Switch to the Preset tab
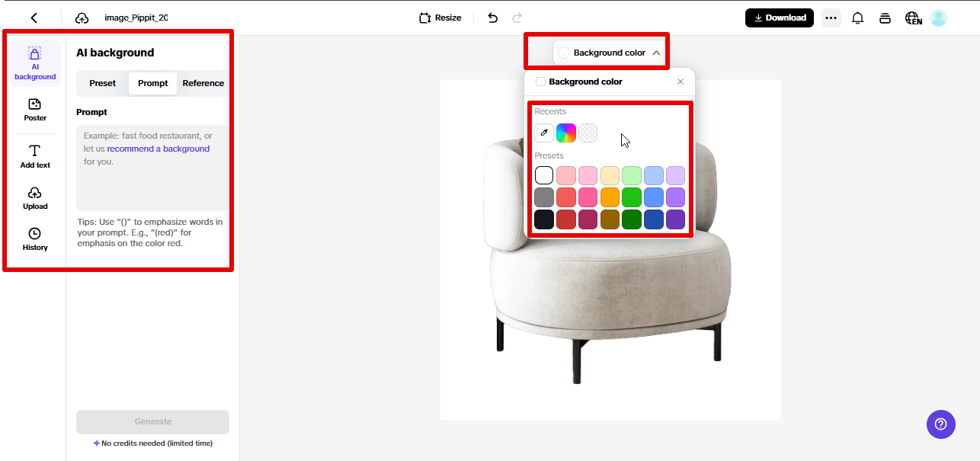Image resolution: width=980 pixels, height=461 pixels. pos(103,83)
